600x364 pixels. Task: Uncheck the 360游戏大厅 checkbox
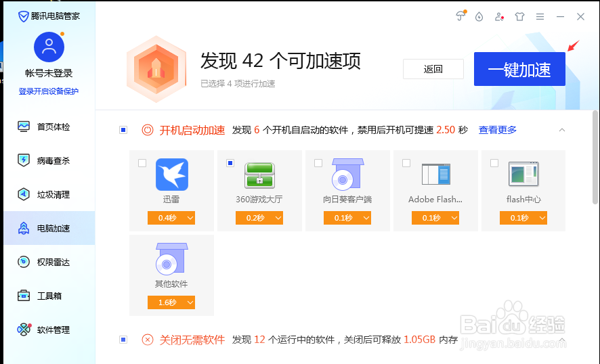pyautogui.click(x=230, y=163)
